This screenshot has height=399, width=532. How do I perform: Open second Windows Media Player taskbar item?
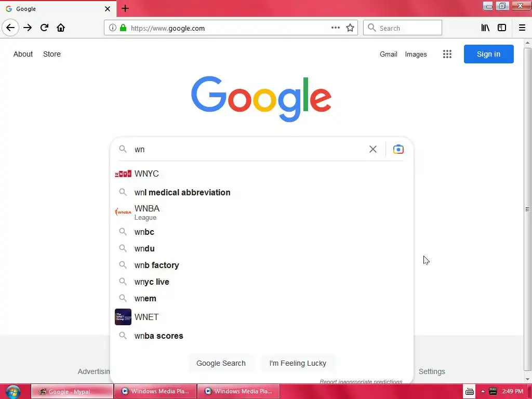(238, 391)
